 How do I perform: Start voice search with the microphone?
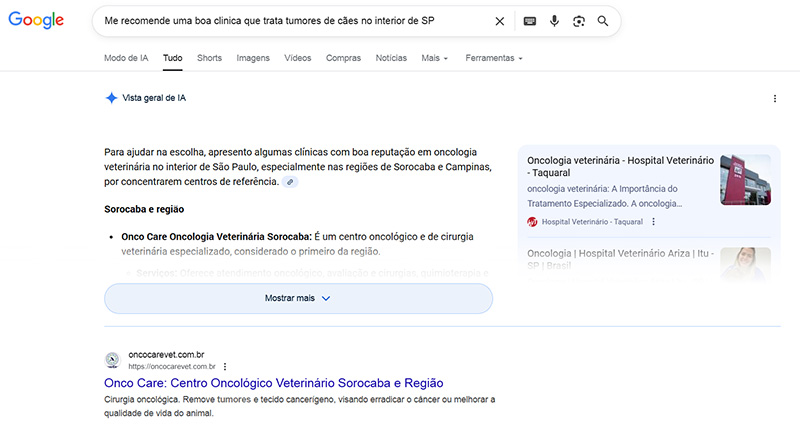554,21
